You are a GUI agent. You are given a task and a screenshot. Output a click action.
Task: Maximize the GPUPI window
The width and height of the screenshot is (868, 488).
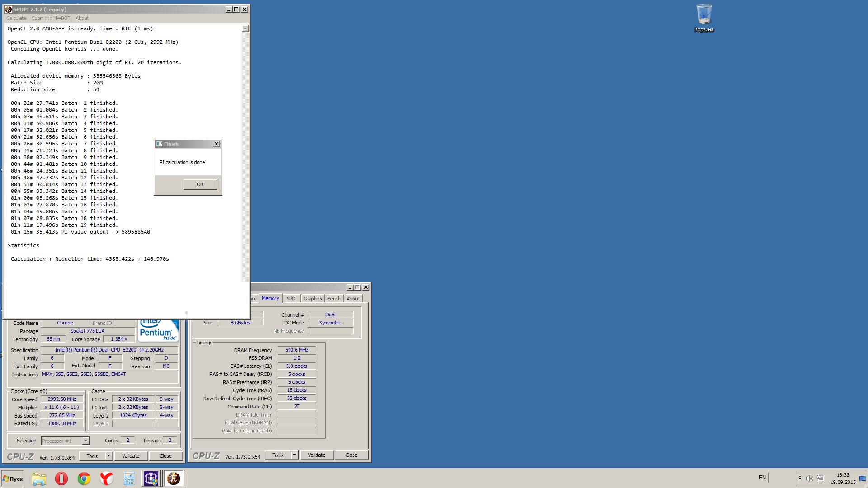236,9
